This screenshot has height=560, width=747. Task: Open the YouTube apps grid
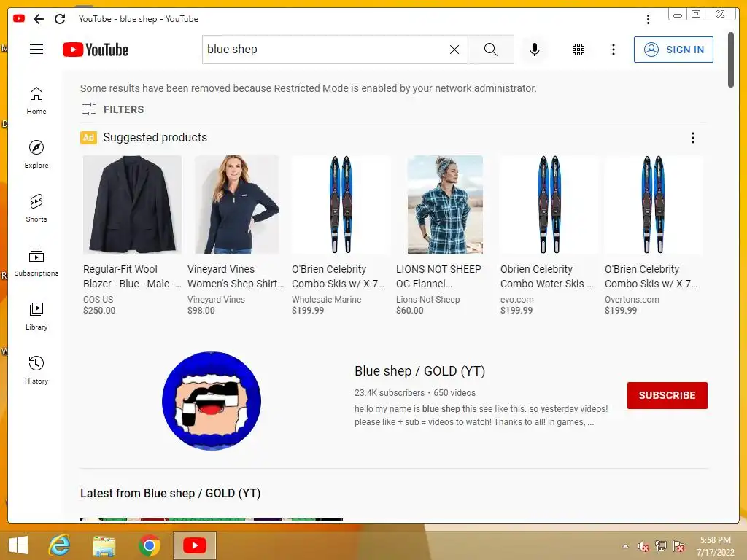(578, 50)
